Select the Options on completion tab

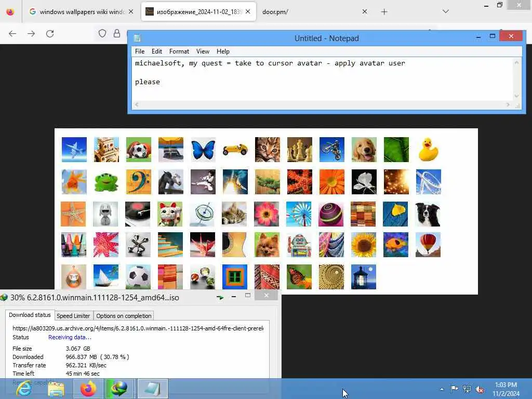pos(124,316)
